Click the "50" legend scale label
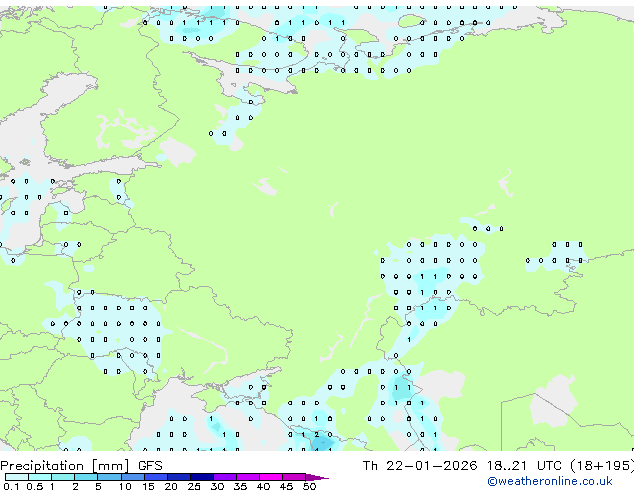 click(x=310, y=486)
